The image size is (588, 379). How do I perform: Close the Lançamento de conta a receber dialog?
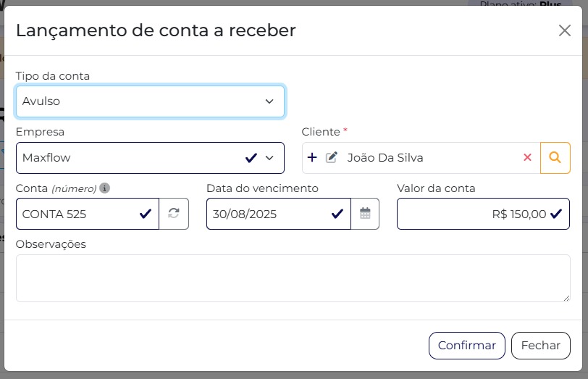(564, 30)
